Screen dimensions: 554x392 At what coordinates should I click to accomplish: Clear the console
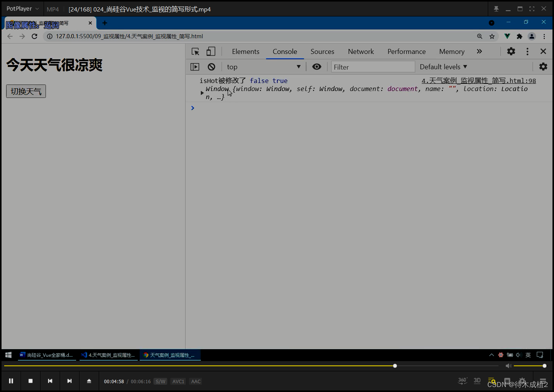212,67
